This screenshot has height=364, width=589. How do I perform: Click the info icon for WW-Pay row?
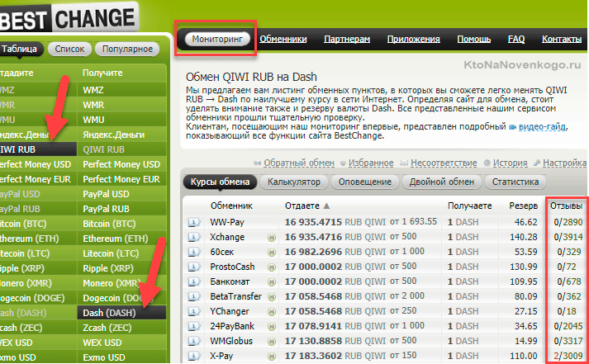click(194, 222)
